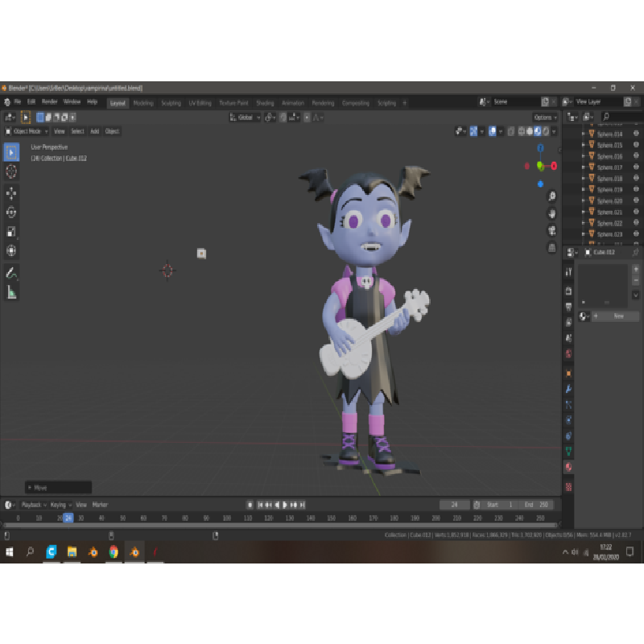Hide Sphere.014 with its eye icon

tap(636, 134)
